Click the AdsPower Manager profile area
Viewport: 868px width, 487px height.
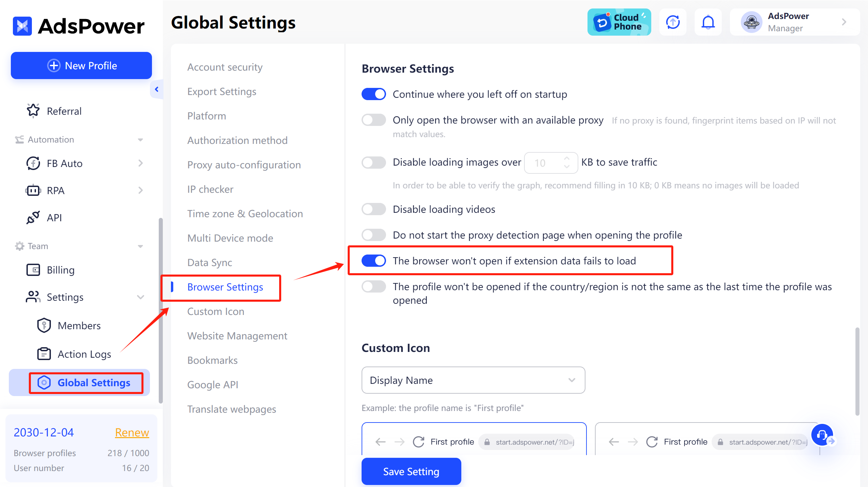pyautogui.click(x=793, y=21)
